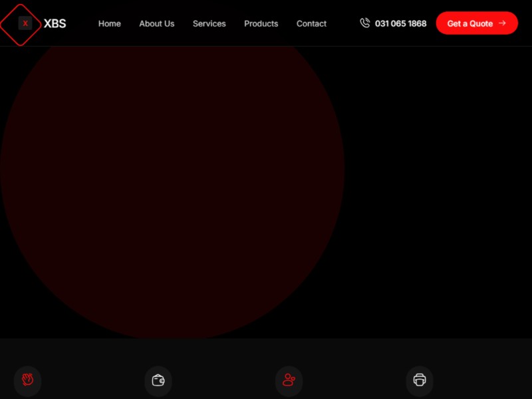The image size is (532, 399).
Task: Open the Services navigation item
Action: click(x=209, y=23)
